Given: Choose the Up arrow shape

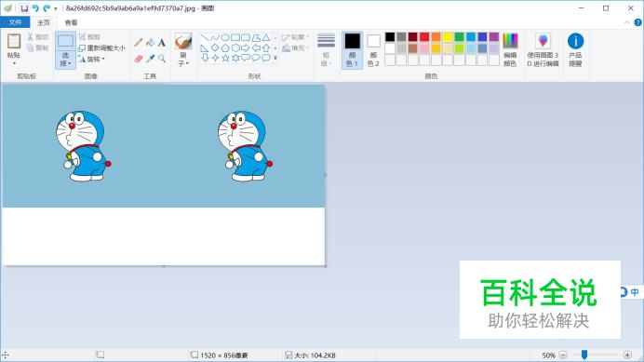Looking at the screenshot, I should 266,48.
